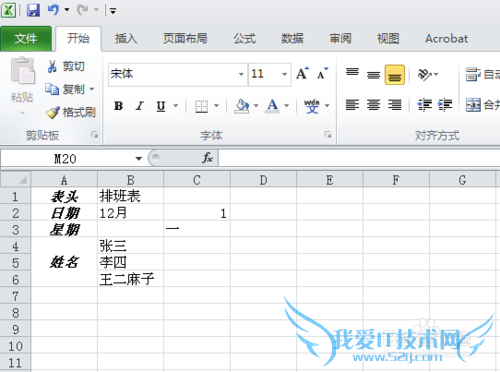Viewport: 500px width, 372px height.
Task: Click the text orientation icon
Action: click(x=425, y=74)
